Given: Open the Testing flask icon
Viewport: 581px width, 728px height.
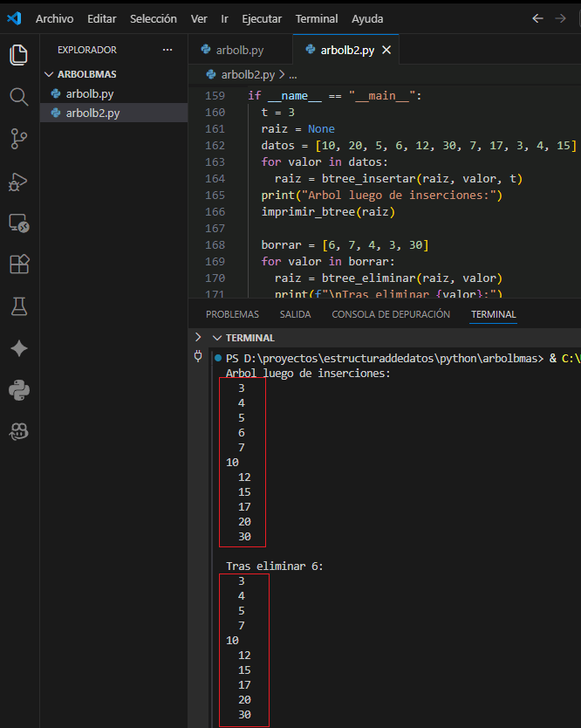Looking at the screenshot, I should click(18, 306).
